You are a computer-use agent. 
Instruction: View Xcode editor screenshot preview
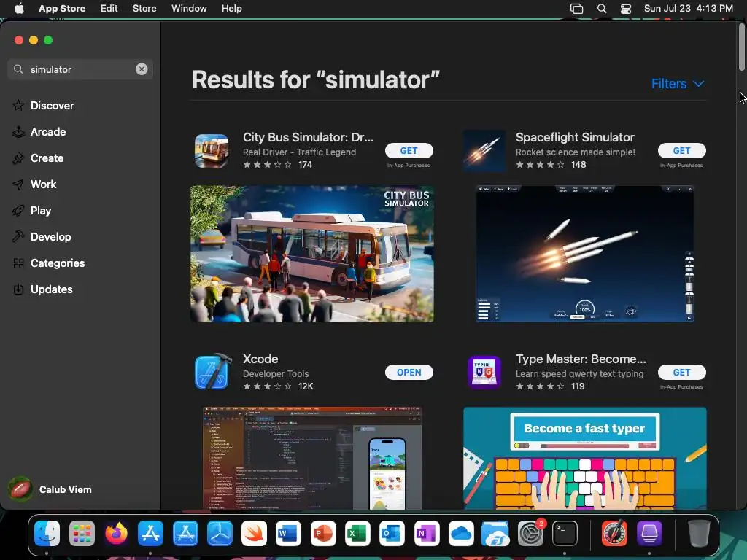pyautogui.click(x=312, y=458)
